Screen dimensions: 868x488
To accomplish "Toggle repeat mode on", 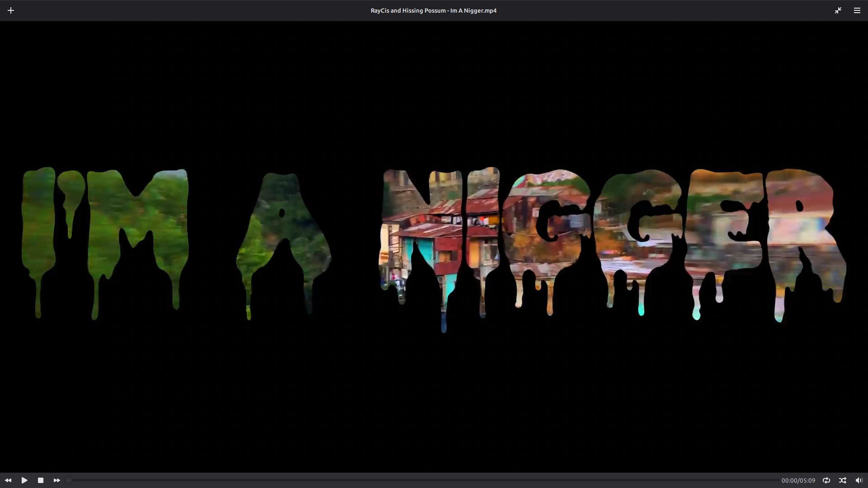I will [826, 480].
